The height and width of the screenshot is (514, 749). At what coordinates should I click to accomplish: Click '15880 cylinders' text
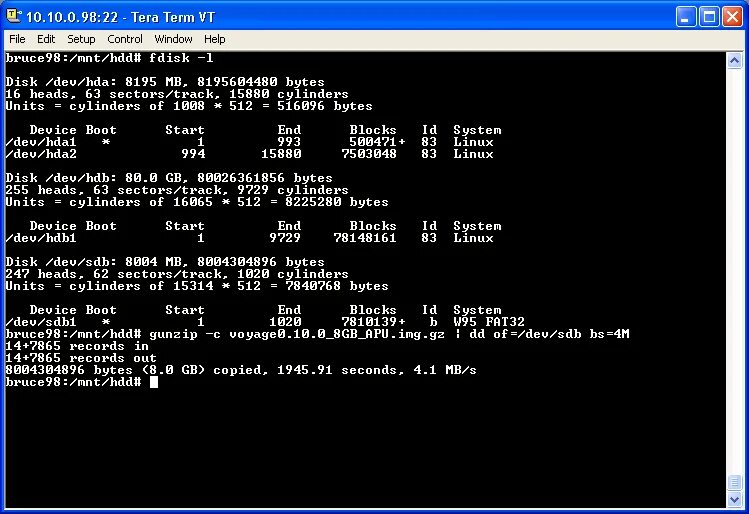289,94
